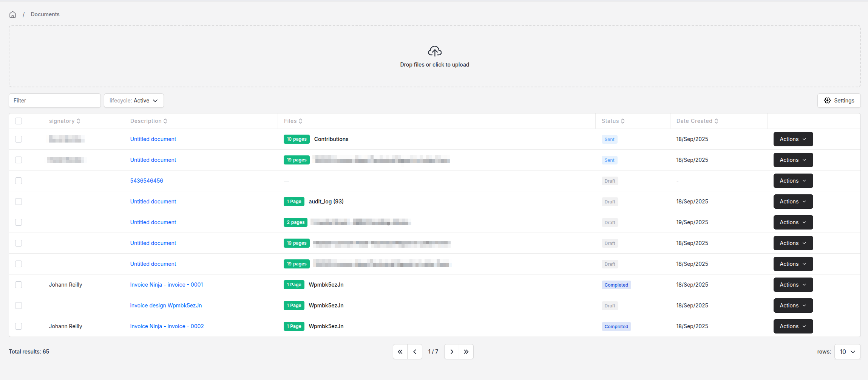Go to the last page of results
This screenshot has width=868, height=380.
tap(466, 352)
